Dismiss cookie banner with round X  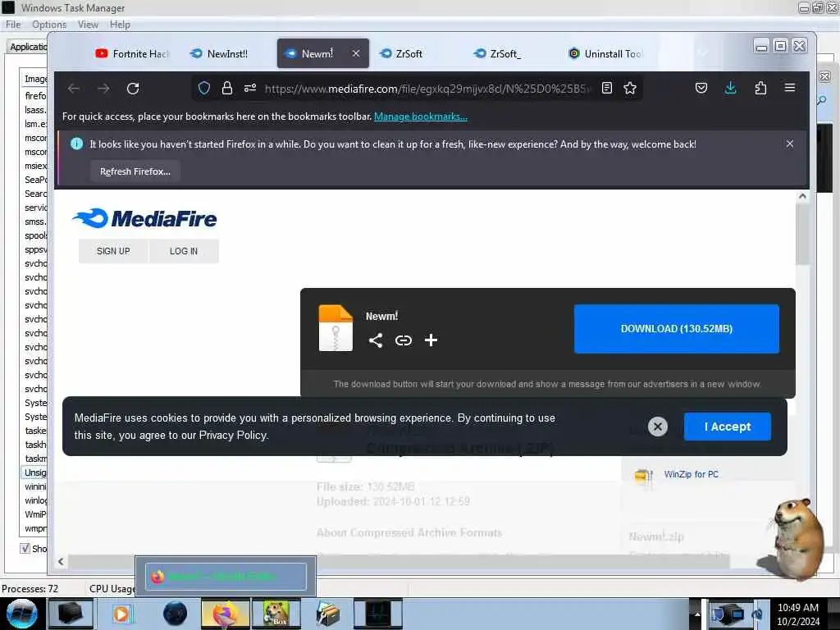coord(658,427)
